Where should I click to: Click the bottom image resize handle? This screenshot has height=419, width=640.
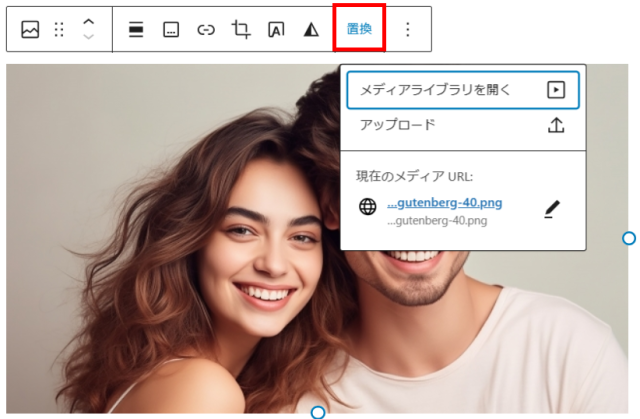(x=318, y=412)
